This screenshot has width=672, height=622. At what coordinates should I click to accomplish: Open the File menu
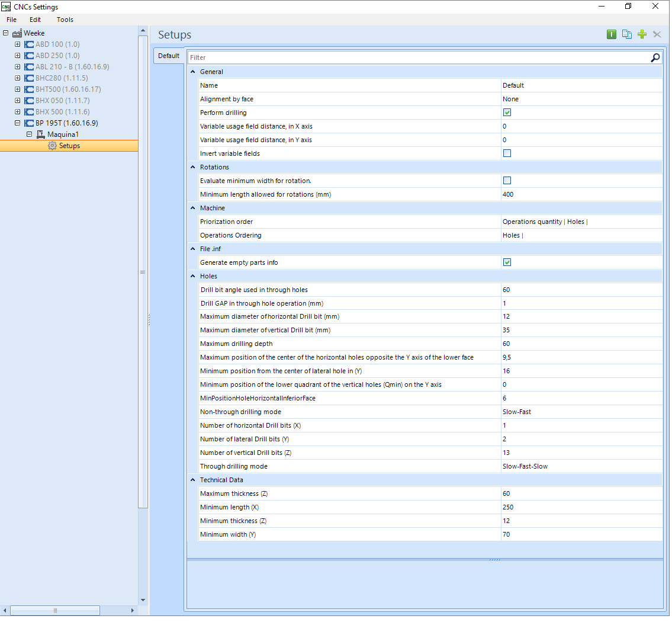coord(12,20)
